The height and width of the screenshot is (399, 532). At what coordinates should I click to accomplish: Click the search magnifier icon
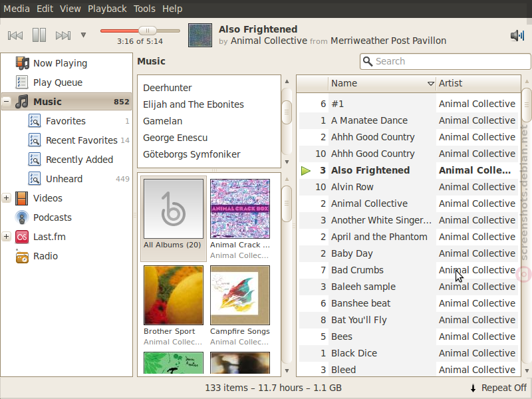point(368,61)
